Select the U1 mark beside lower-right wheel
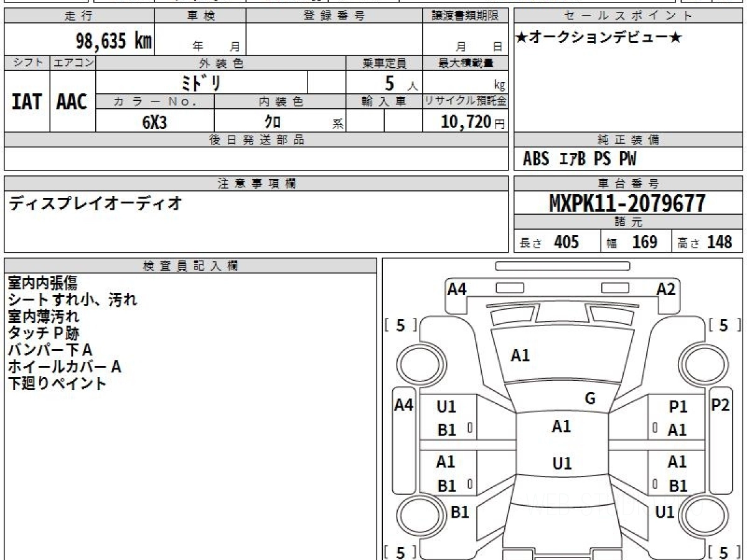Screen dimensions: 747x560 point(665,512)
